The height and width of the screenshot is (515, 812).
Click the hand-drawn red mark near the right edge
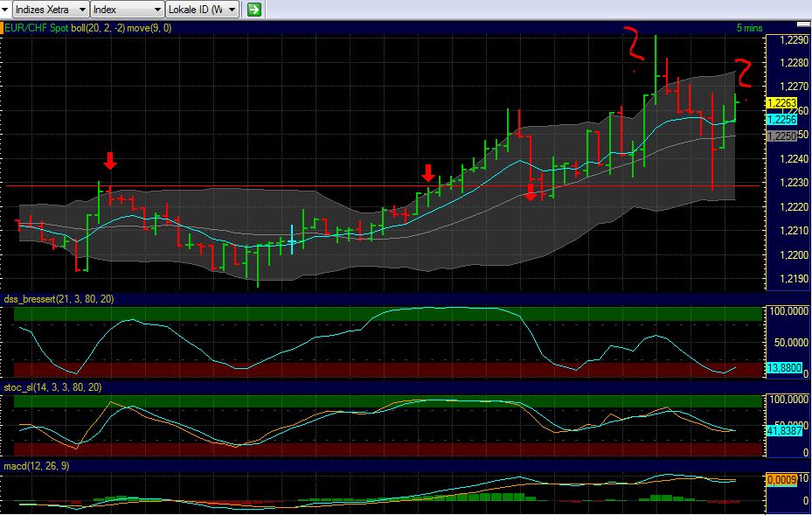743,73
